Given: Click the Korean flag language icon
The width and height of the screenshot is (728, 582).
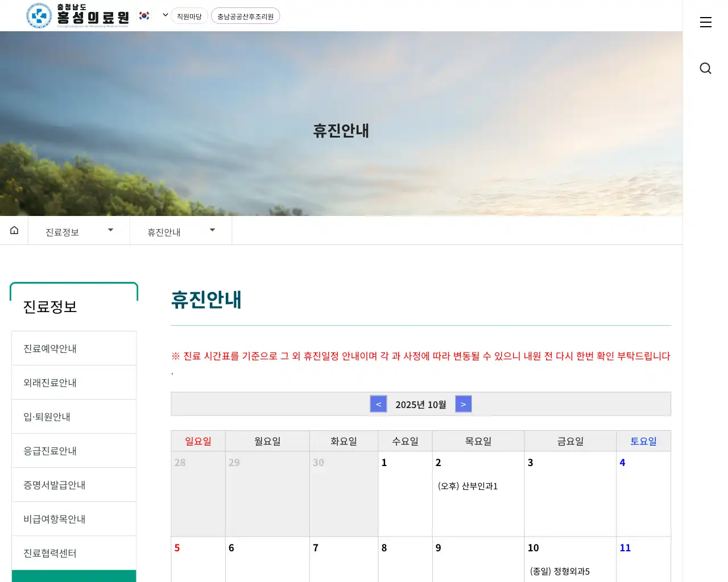Looking at the screenshot, I should pos(144,16).
